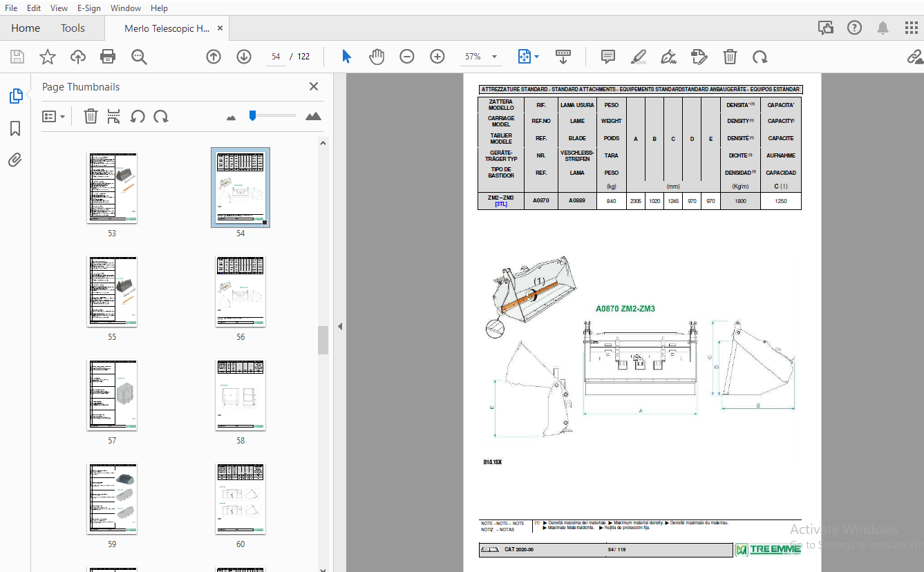Select the page 60 thumbnail

point(241,499)
